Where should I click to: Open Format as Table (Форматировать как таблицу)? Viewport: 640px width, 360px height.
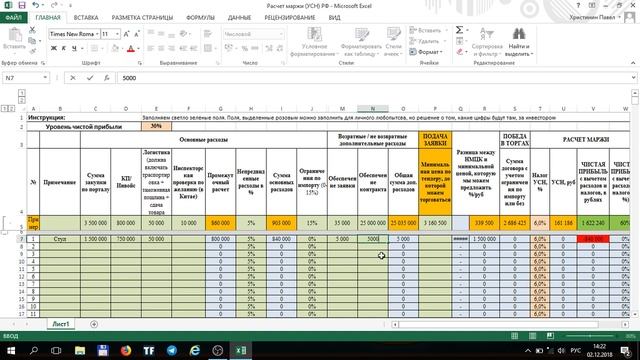361,42
